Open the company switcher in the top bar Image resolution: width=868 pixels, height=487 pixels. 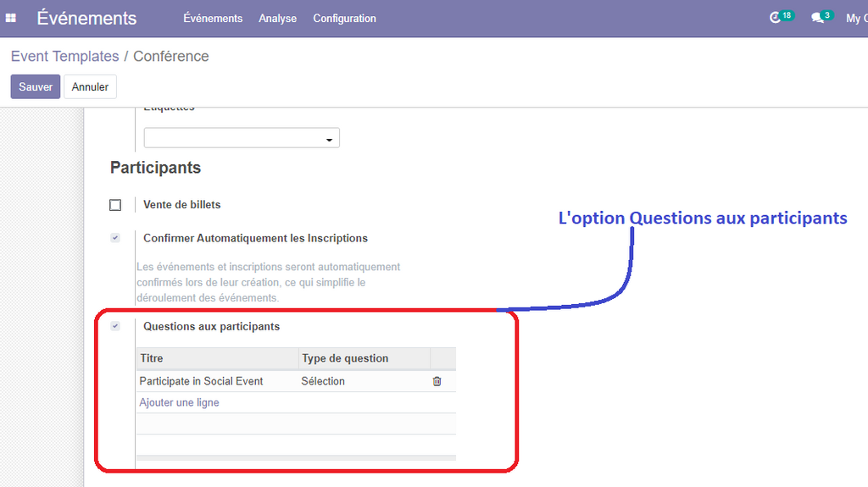(854, 18)
